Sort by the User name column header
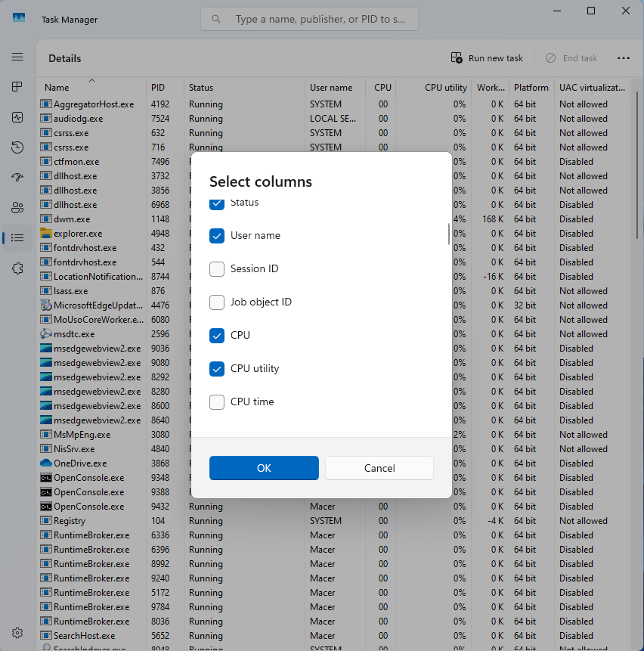 coord(335,88)
